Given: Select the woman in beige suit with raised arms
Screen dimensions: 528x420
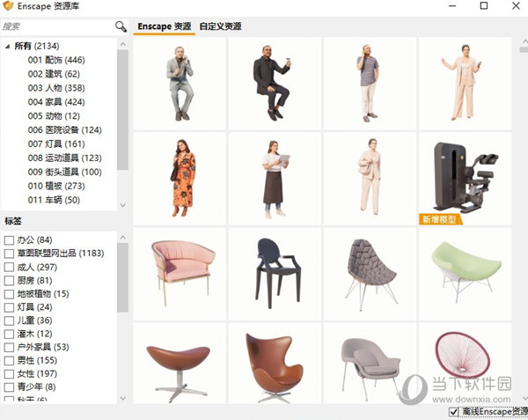Looking at the screenshot, I should pos(465,83).
